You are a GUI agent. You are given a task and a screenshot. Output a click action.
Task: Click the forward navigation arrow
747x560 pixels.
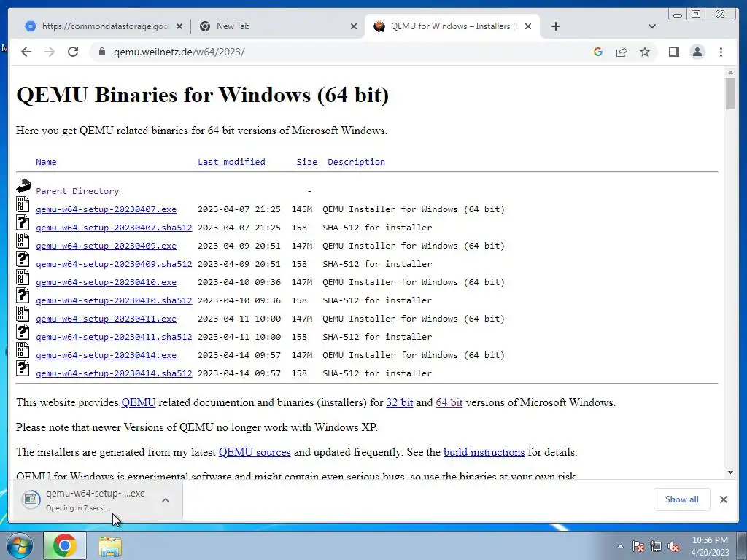49,52
